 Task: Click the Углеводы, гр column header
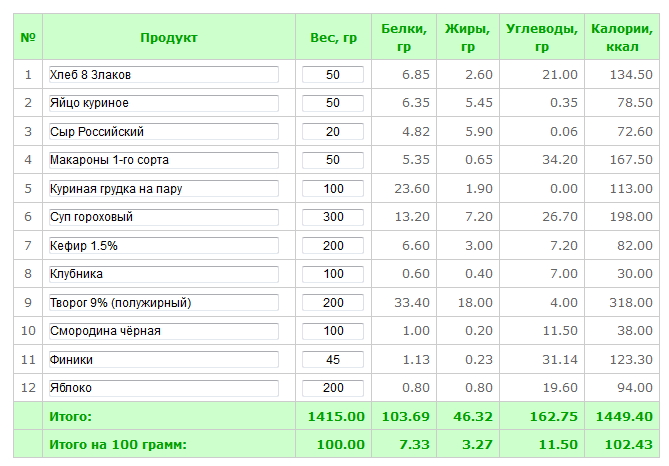click(541, 38)
